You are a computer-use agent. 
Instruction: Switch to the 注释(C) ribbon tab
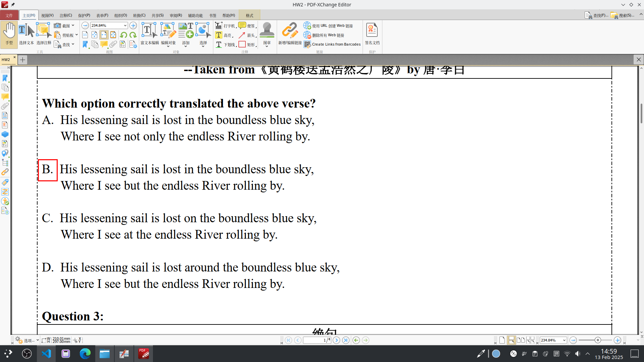pyautogui.click(x=66, y=15)
